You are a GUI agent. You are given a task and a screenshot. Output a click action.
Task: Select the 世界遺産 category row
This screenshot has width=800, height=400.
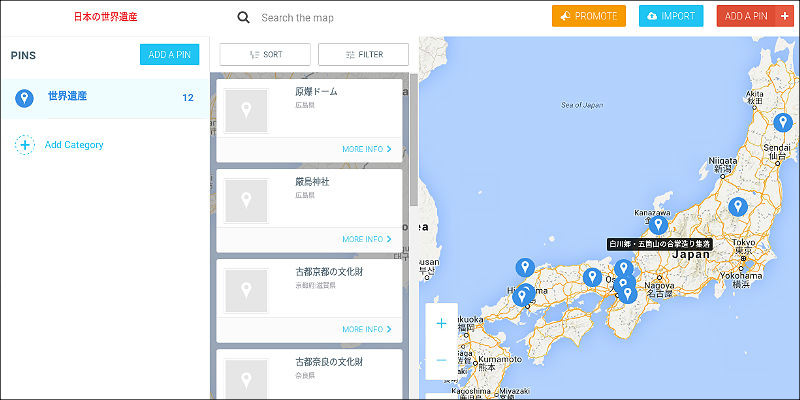click(x=105, y=99)
